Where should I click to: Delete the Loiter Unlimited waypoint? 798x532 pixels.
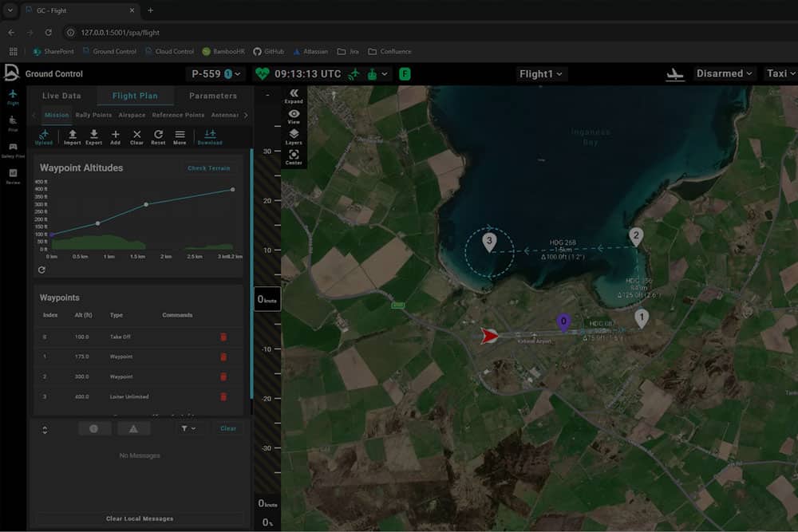[x=223, y=396]
